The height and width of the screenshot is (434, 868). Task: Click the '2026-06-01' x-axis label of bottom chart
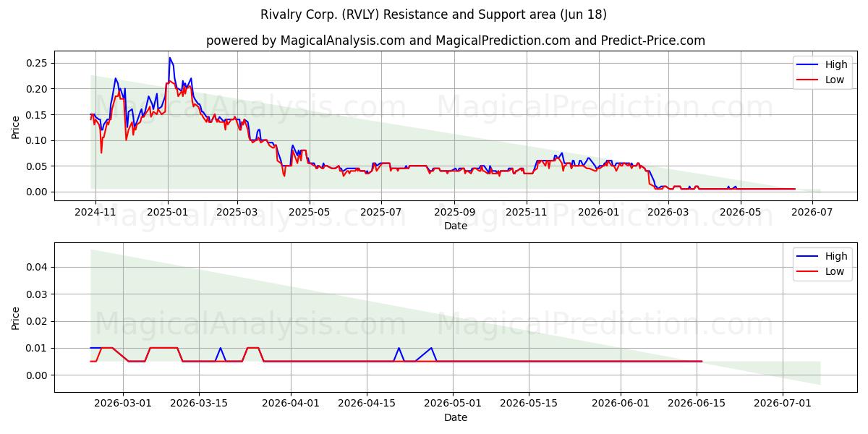[x=621, y=404]
